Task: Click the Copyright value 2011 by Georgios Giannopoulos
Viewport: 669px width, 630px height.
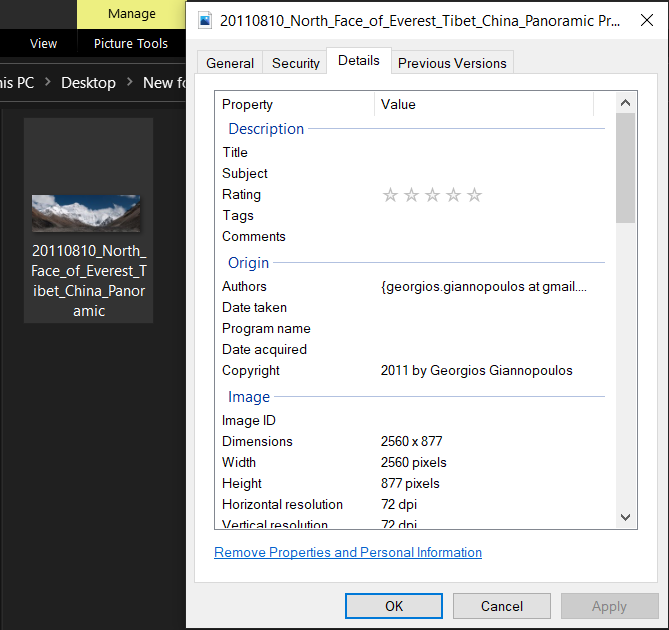Action: [477, 370]
